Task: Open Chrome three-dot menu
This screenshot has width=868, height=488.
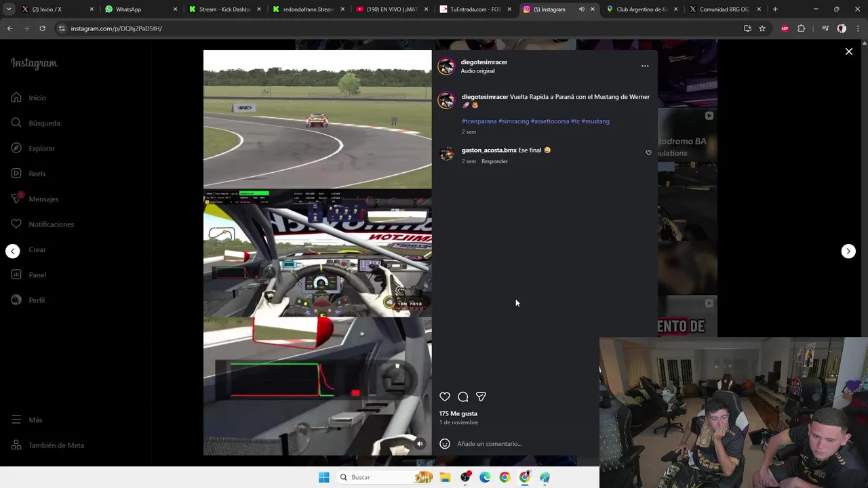Action: point(858,28)
